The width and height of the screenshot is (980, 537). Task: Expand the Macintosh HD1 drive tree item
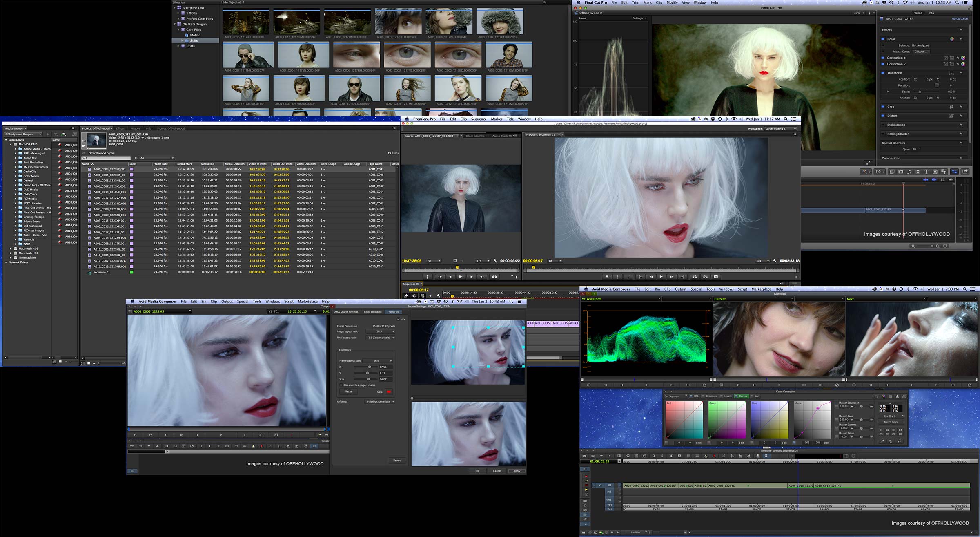pos(11,248)
